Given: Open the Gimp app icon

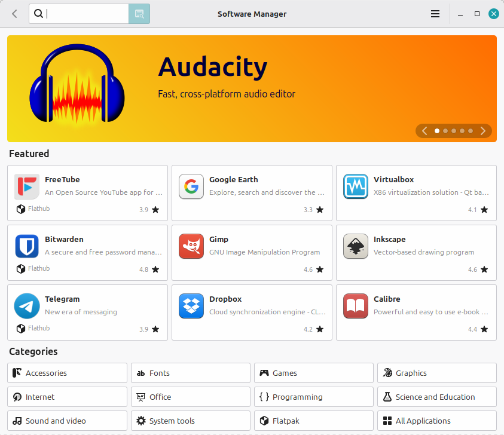Looking at the screenshot, I should 191,246.
